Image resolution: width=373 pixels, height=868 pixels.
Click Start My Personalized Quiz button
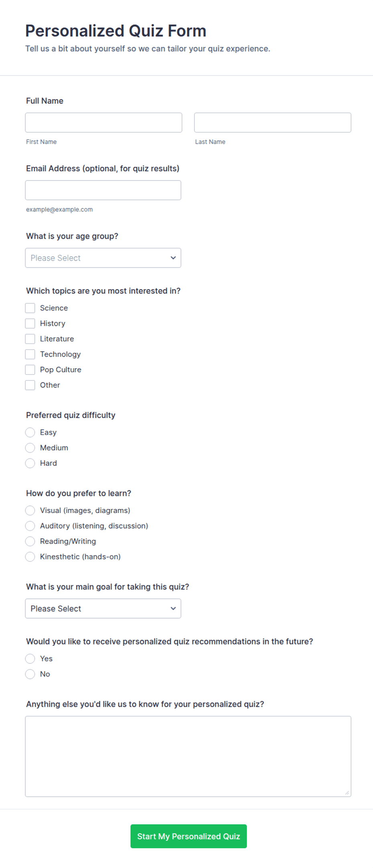(x=189, y=836)
